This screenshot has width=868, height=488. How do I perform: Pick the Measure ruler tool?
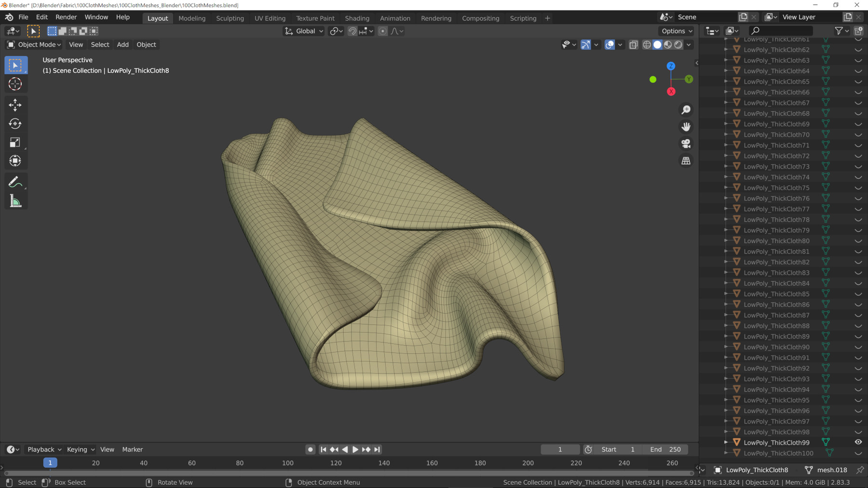[x=15, y=201]
